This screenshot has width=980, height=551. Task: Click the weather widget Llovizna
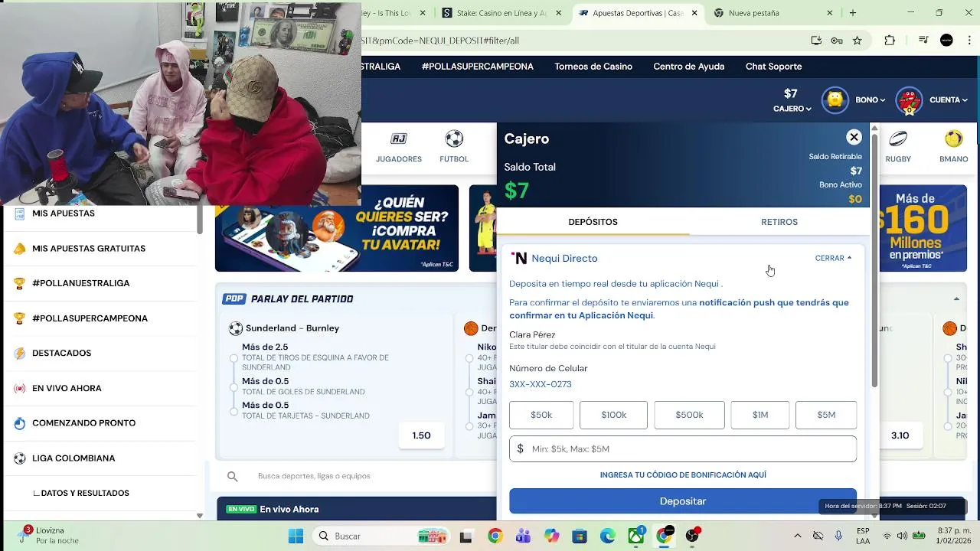pyautogui.click(x=47, y=535)
